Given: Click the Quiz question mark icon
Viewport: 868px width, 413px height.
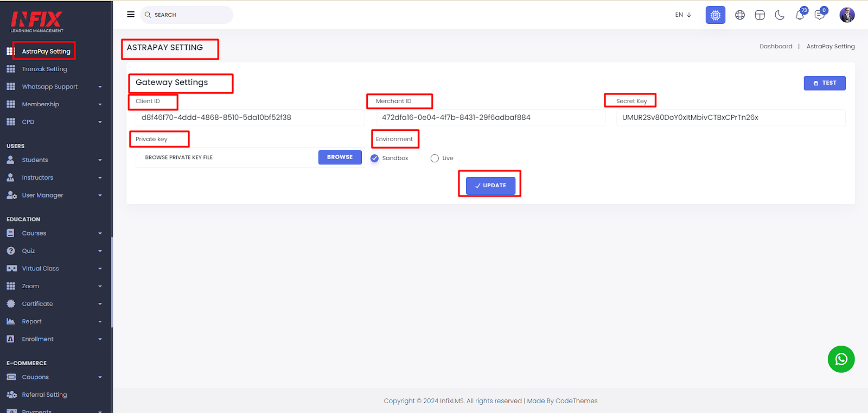Looking at the screenshot, I should pos(11,251).
